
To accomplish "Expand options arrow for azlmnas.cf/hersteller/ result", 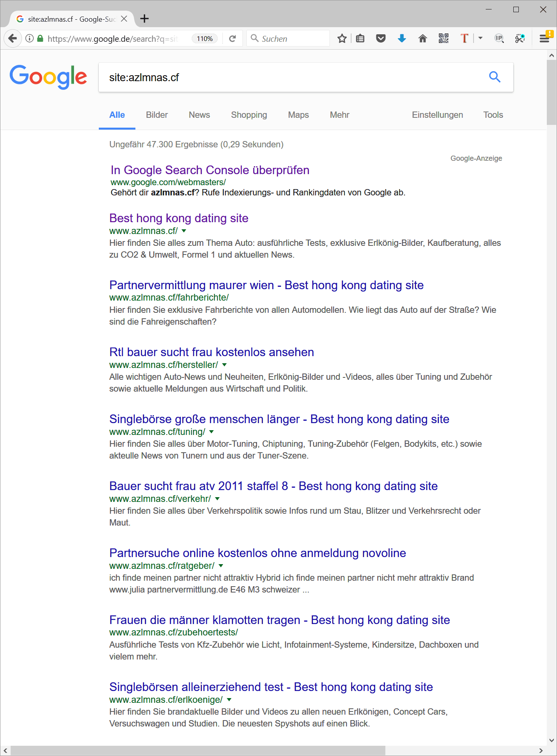I will pos(224,365).
